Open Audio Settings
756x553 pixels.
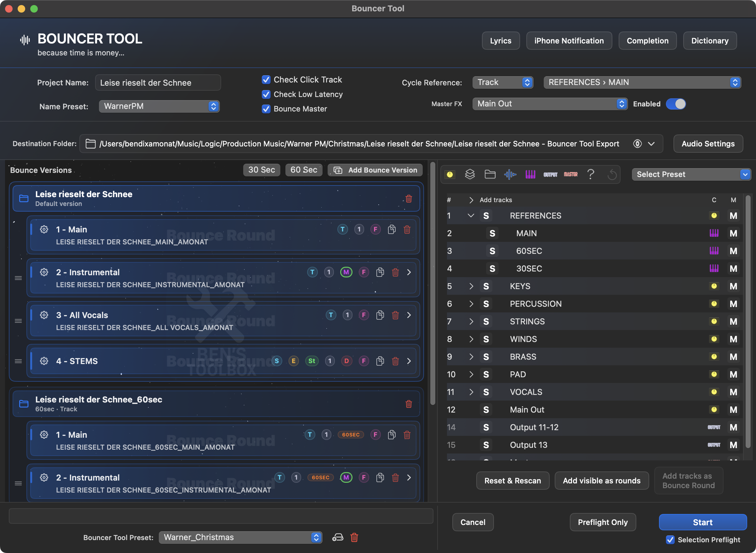pyautogui.click(x=708, y=144)
